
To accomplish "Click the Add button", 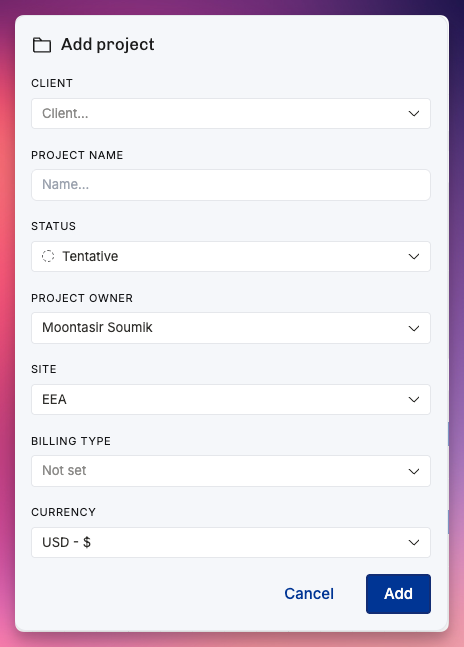I will [398, 594].
